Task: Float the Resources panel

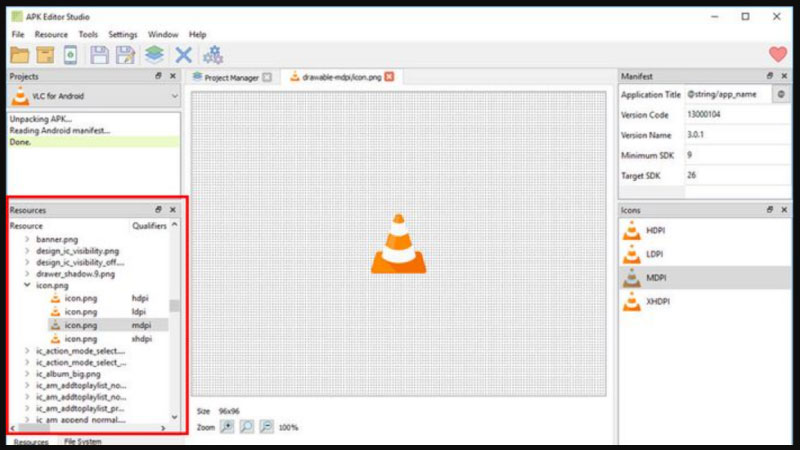Action: [x=158, y=210]
